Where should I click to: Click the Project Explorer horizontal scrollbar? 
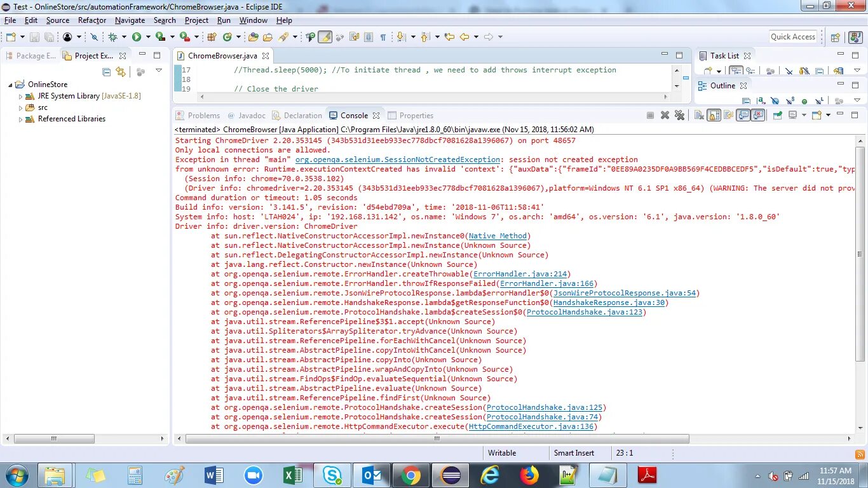(x=55, y=438)
